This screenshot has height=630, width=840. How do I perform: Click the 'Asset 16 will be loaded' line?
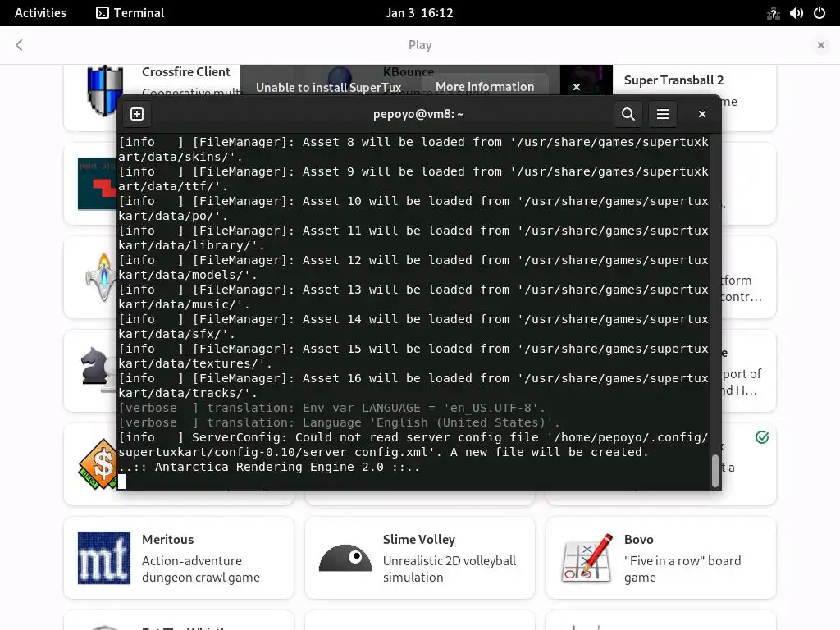click(413, 386)
